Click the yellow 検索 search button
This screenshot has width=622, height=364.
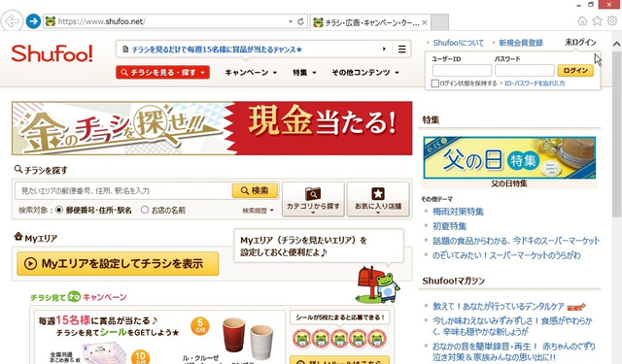255,191
